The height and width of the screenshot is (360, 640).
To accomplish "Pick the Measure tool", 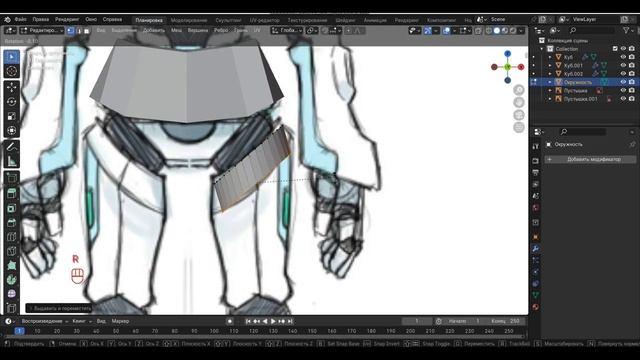I will point(11,162).
